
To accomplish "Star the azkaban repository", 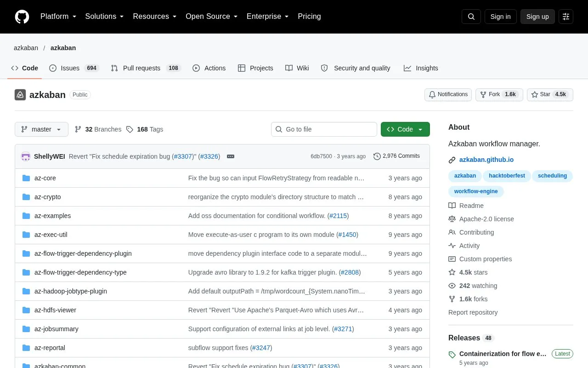I will 550,95.
